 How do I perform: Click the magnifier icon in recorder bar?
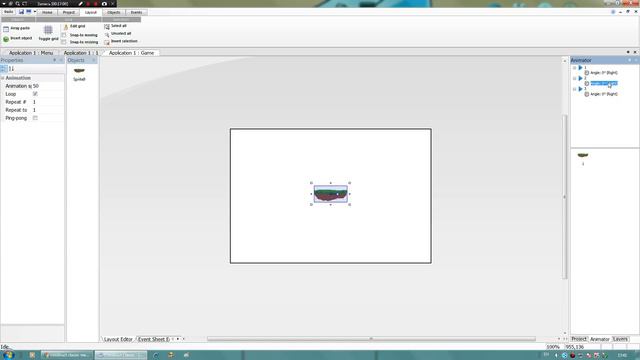click(x=18, y=4)
